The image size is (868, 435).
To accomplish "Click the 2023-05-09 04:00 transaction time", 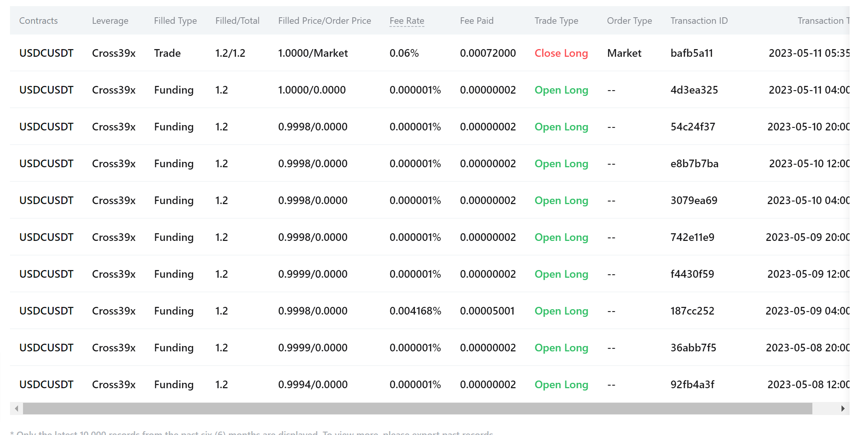I will (807, 311).
